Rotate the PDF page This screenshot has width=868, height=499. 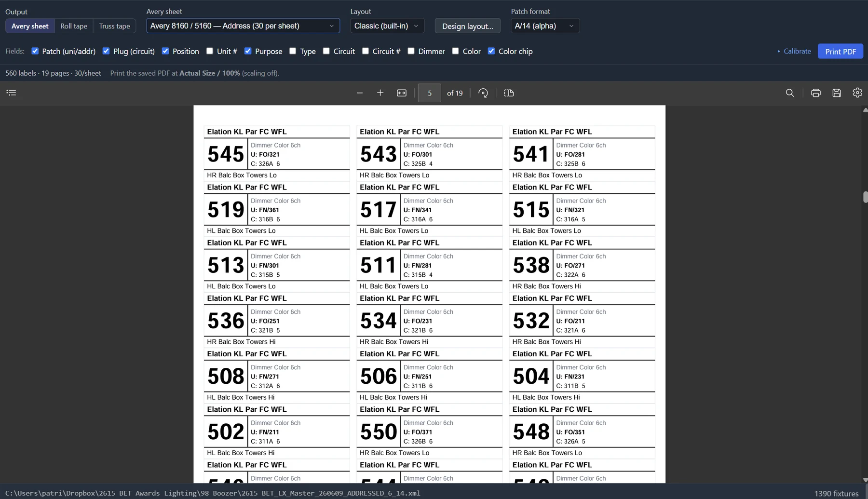[x=483, y=93]
